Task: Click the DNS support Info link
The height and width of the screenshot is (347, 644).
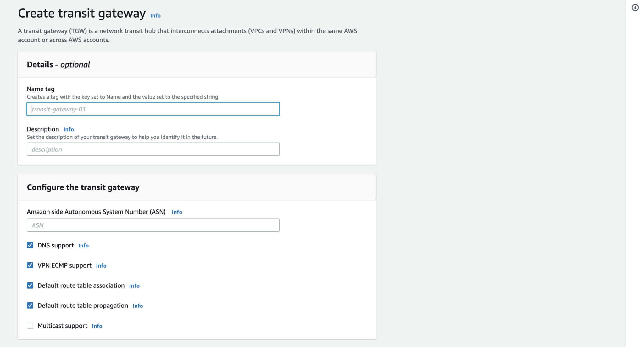Action: (x=83, y=245)
